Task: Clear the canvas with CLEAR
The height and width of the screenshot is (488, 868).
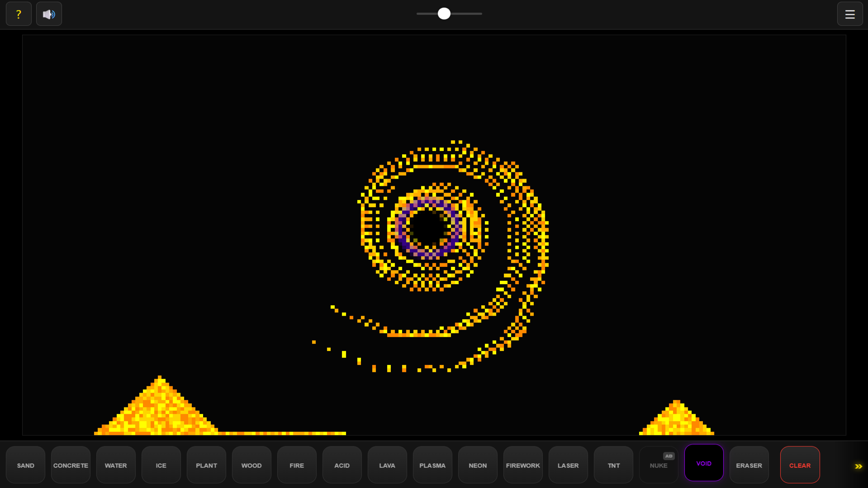Action: tap(800, 465)
